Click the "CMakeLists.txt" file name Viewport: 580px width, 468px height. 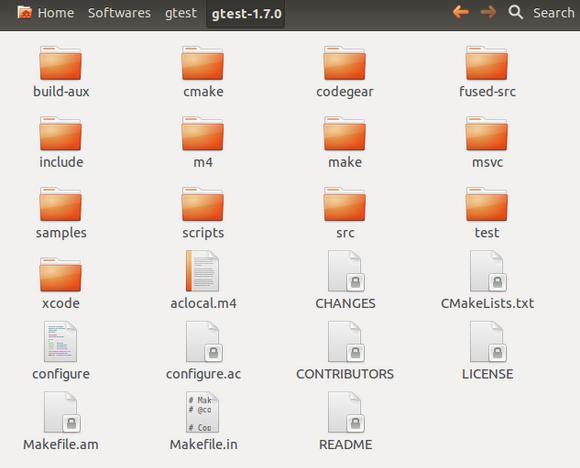pos(487,303)
